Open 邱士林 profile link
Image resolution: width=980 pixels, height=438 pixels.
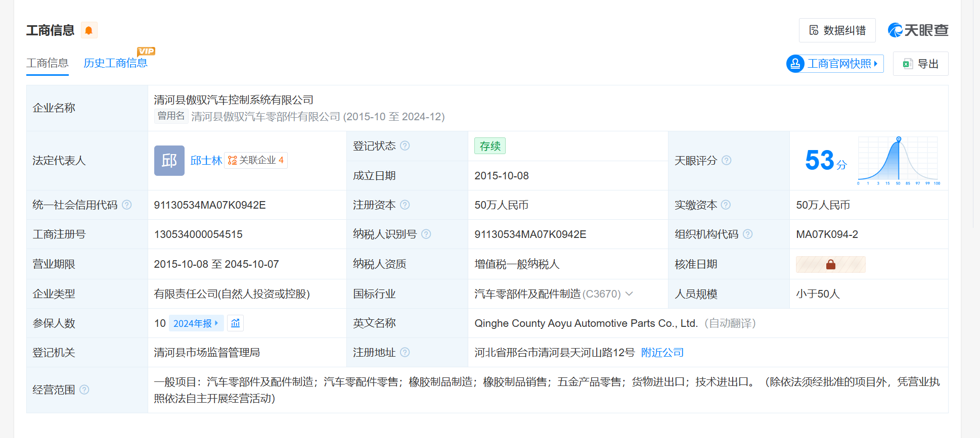(206, 161)
